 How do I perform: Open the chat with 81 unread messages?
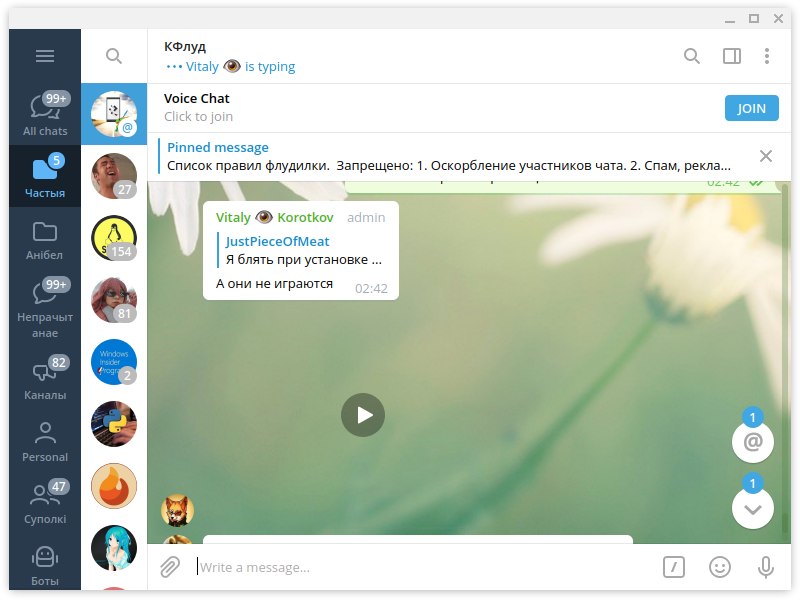[x=114, y=300]
